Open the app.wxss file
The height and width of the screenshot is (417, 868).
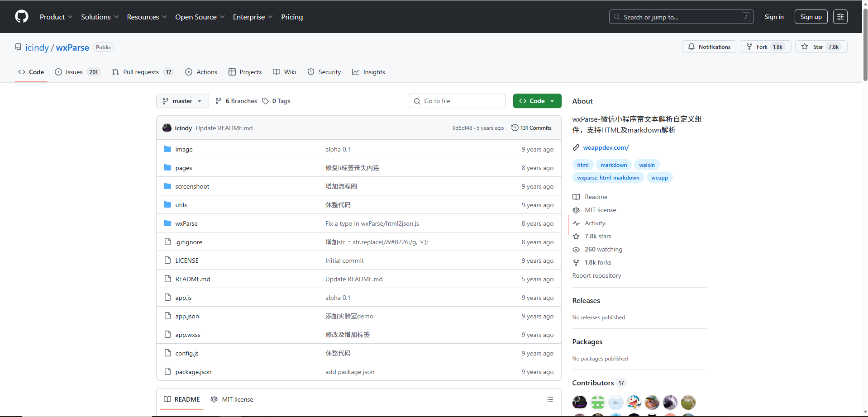point(188,335)
